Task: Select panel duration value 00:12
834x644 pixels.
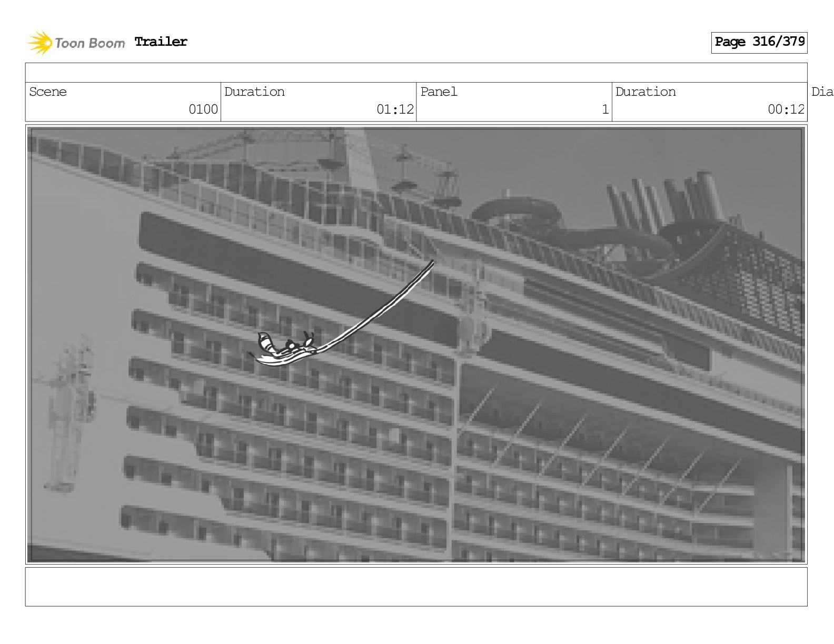Action: pyautogui.click(x=786, y=109)
